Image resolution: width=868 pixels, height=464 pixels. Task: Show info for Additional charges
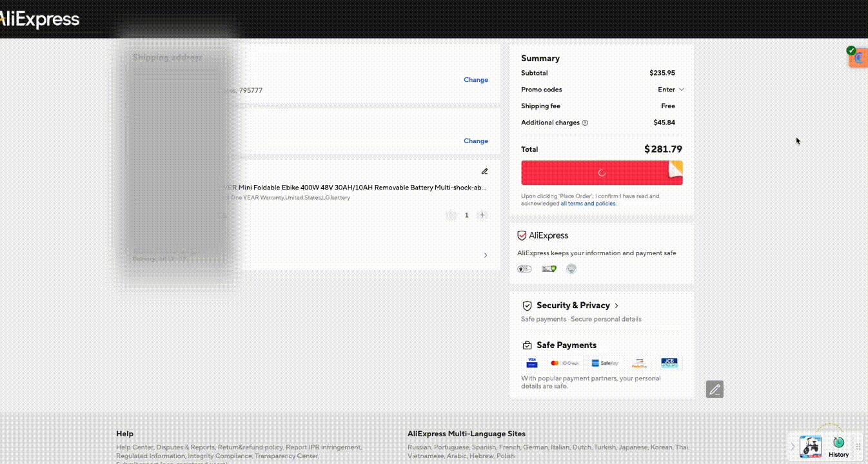click(x=585, y=122)
